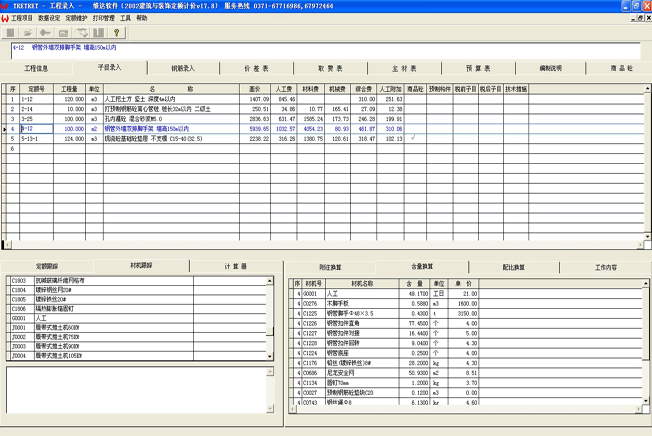Click the empty notes text box at bottom-left

tap(136, 390)
